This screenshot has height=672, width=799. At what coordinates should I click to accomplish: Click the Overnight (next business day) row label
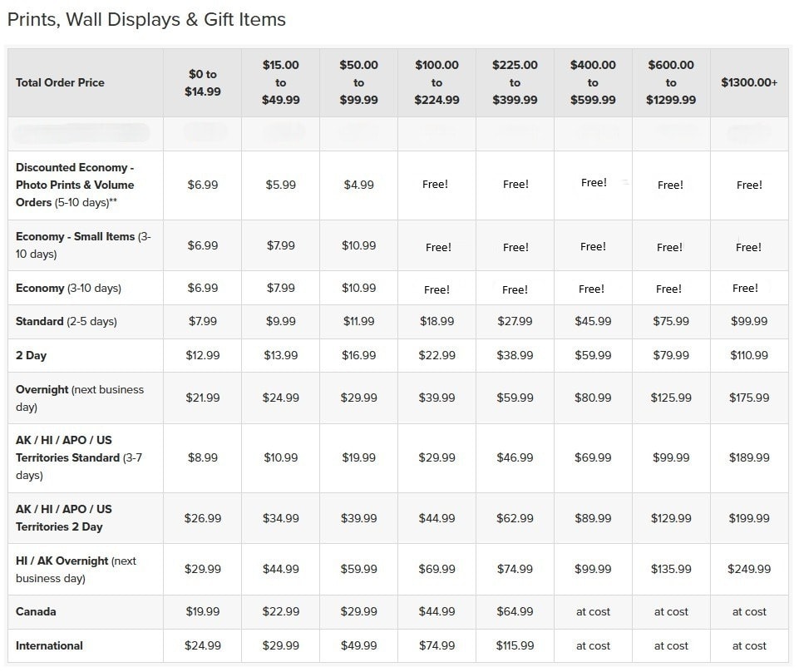tap(79, 398)
